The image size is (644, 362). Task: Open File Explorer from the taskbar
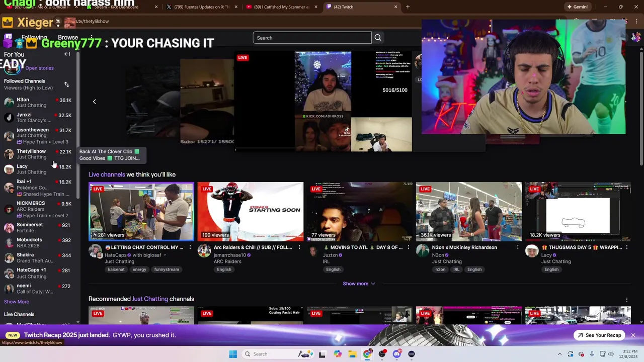(x=352, y=354)
